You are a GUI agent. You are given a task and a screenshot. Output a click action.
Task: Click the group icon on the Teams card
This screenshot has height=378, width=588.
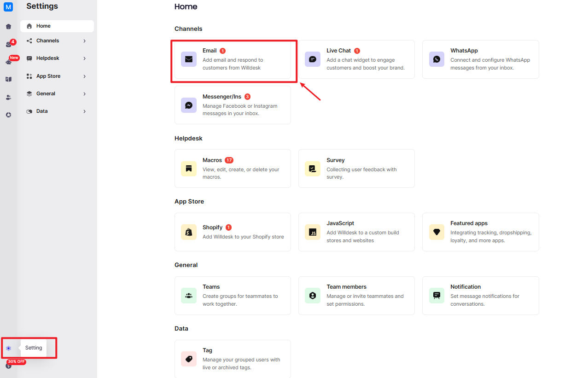pos(189,296)
